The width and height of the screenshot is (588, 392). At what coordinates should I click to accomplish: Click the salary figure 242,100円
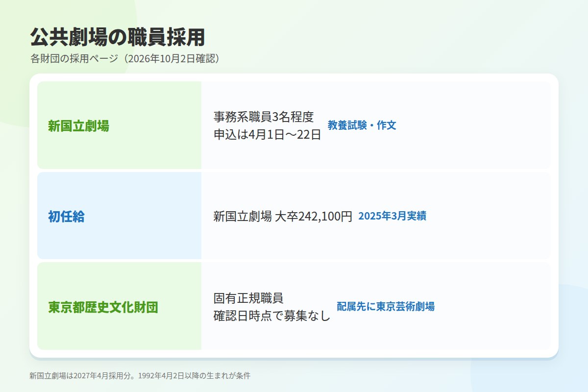325,216
